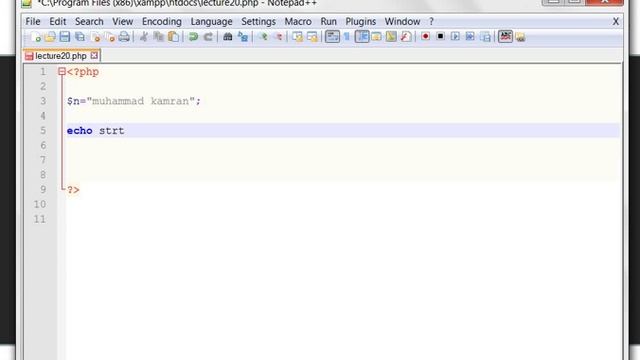
Task: Copy selection with the Copy icon
Action: tap(158, 37)
